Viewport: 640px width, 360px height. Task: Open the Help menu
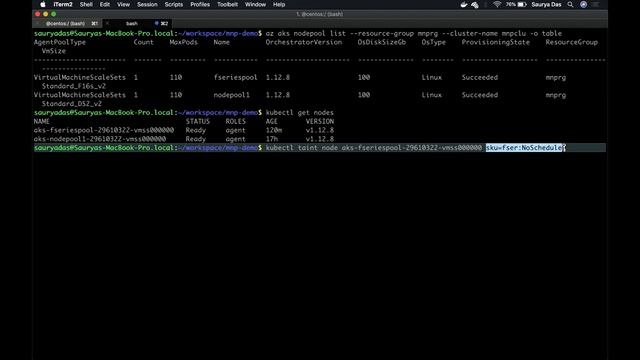[279, 4]
